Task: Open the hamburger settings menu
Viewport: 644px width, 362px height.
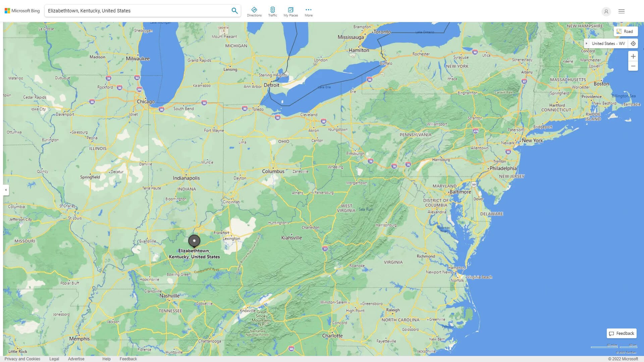Action: point(621,11)
